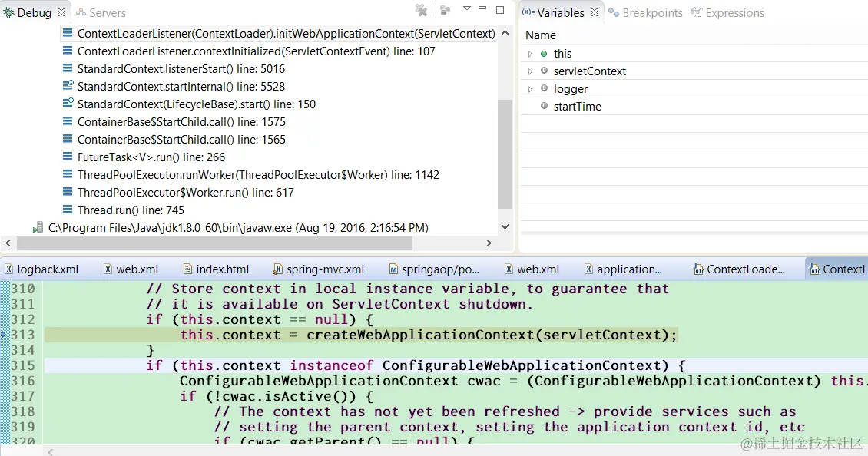Screen dimensions: 868x456
Task: Click the debug stack right scroll arrow
Action: pyautogui.click(x=489, y=243)
